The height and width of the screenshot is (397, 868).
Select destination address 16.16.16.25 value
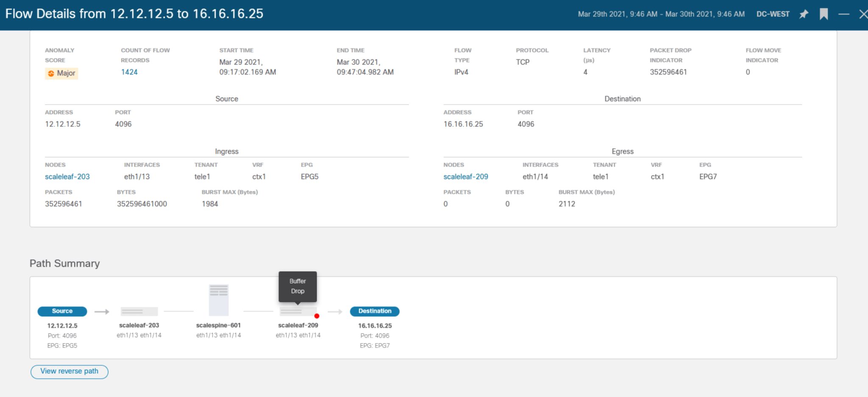point(463,124)
